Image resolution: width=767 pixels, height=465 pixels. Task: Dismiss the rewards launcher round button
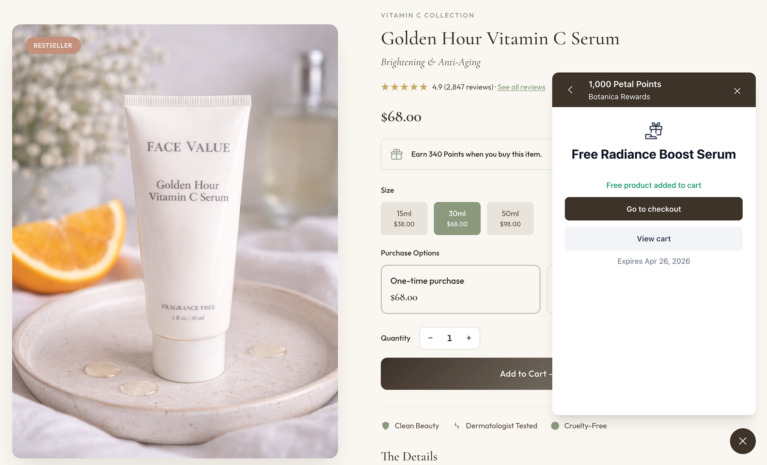(743, 441)
